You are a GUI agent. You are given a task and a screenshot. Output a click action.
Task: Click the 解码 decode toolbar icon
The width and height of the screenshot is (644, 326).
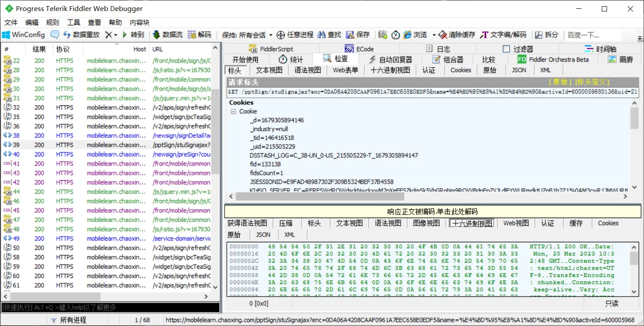(192, 35)
